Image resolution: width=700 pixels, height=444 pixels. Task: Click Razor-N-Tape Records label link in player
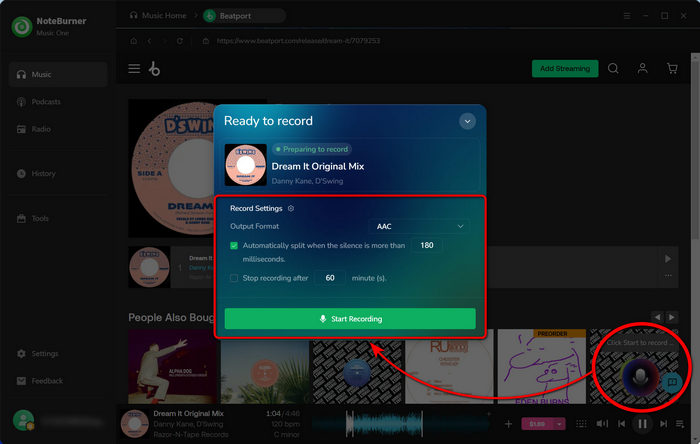point(191,434)
